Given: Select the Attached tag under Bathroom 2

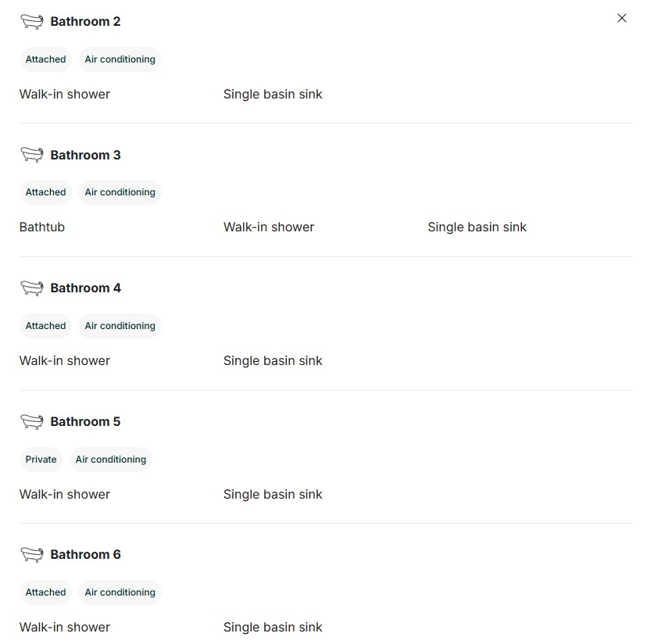Looking at the screenshot, I should tap(45, 59).
